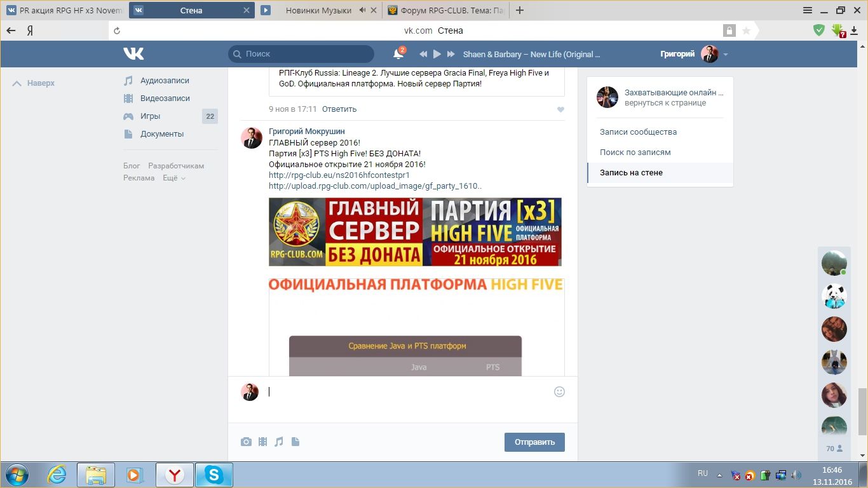Switch the RU keyboard language indicator
868x488 pixels.
[703, 473]
